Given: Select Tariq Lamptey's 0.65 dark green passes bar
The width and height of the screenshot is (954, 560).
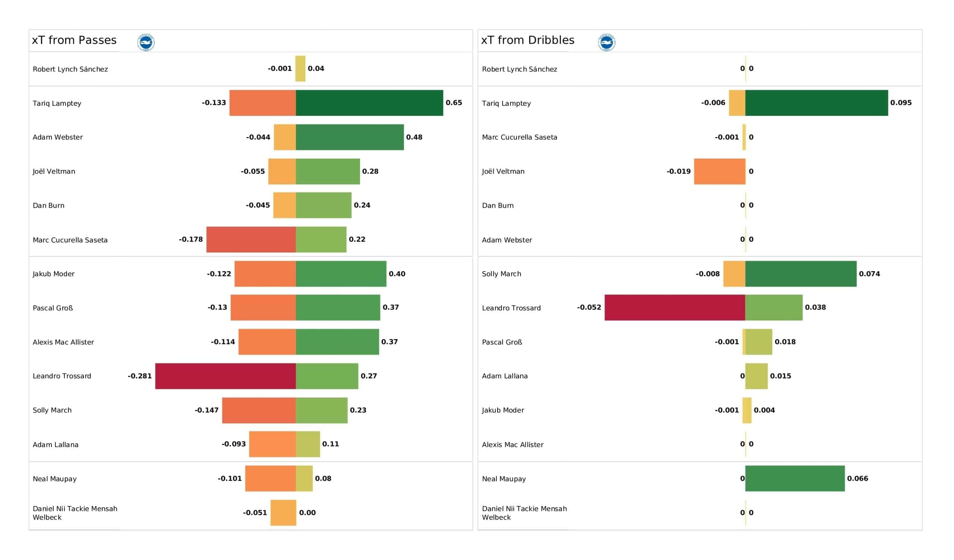Looking at the screenshot, I should click(369, 103).
